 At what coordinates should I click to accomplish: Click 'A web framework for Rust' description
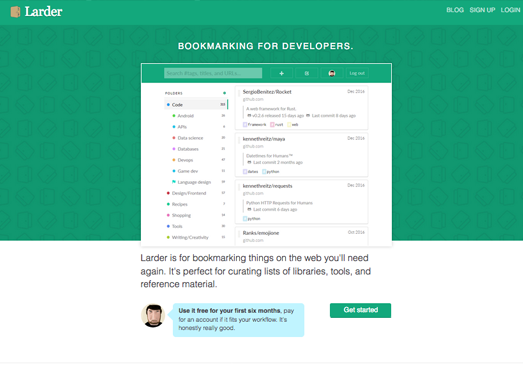pos(271,109)
